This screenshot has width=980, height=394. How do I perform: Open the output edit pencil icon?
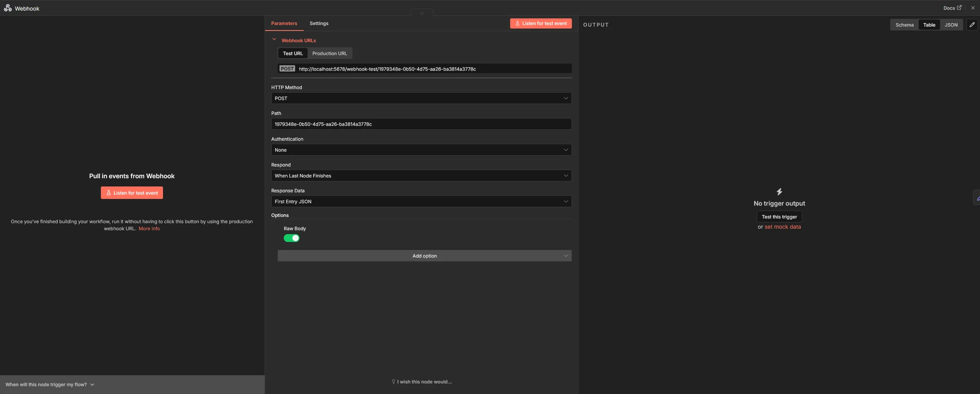pos(972,25)
